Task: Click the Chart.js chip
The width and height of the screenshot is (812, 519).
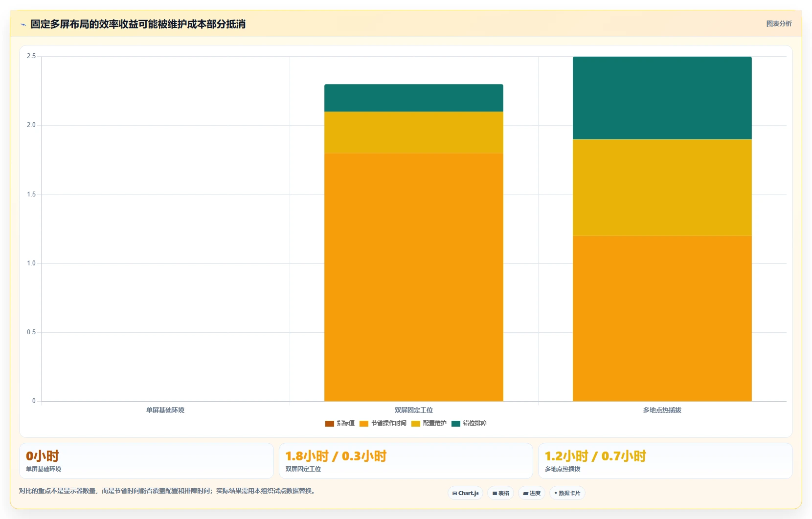Action: click(466, 493)
